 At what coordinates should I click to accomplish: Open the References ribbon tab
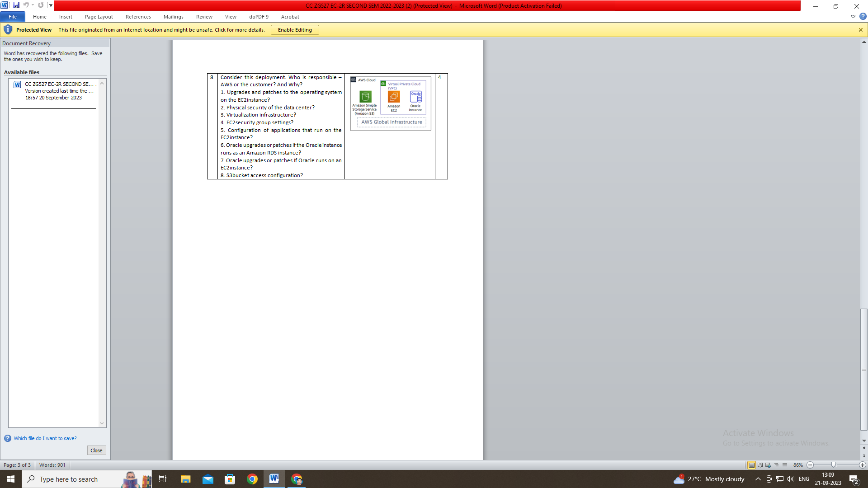pyautogui.click(x=138, y=17)
